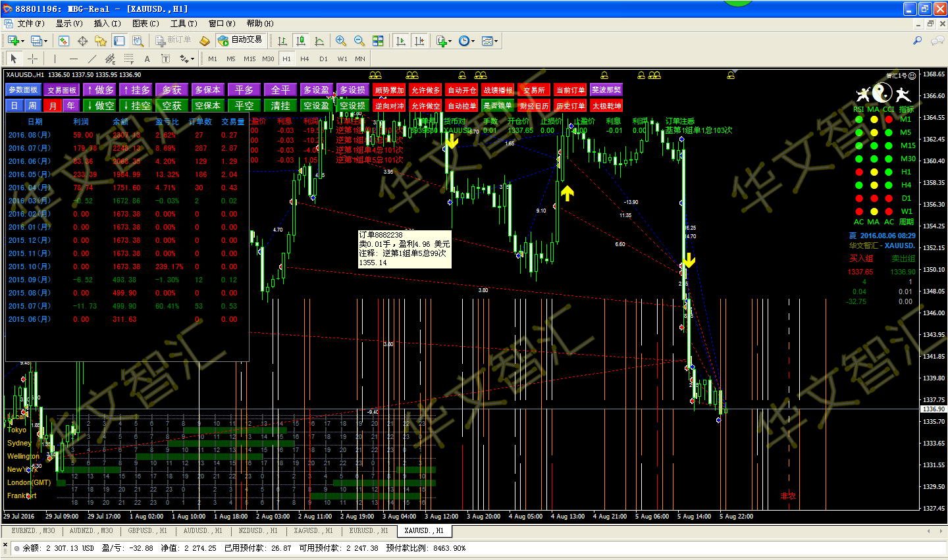The height and width of the screenshot is (560, 948).
Task: Zoom in on the chart
Action: (341, 41)
